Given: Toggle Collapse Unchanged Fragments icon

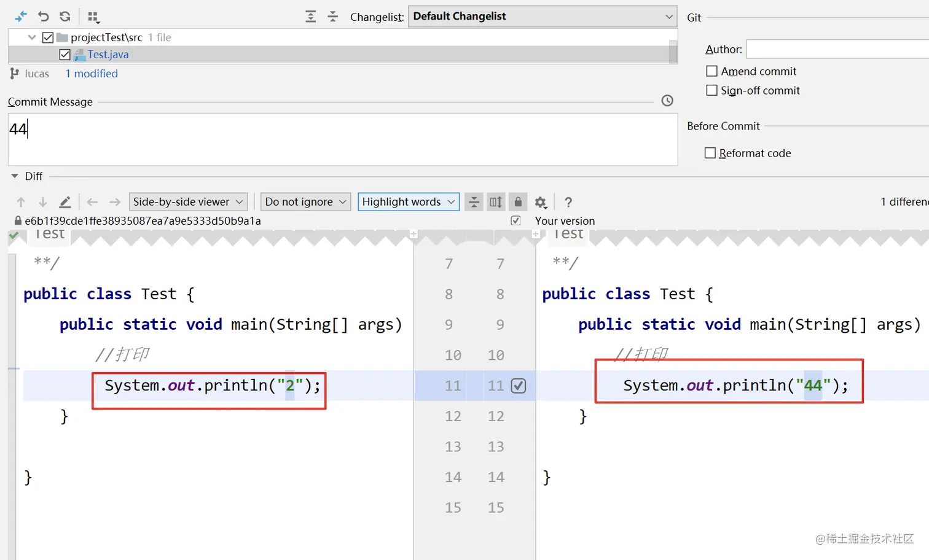Looking at the screenshot, I should [x=474, y=202].
